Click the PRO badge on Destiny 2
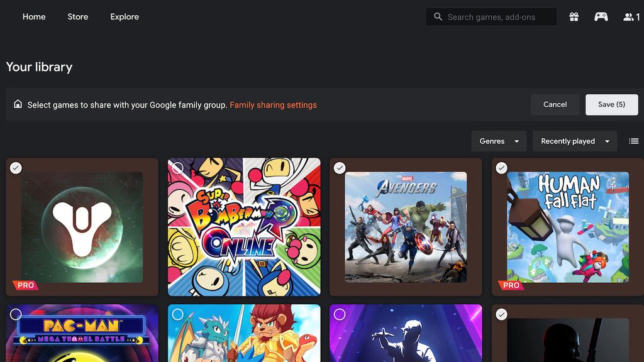 [x=25, y=285]
